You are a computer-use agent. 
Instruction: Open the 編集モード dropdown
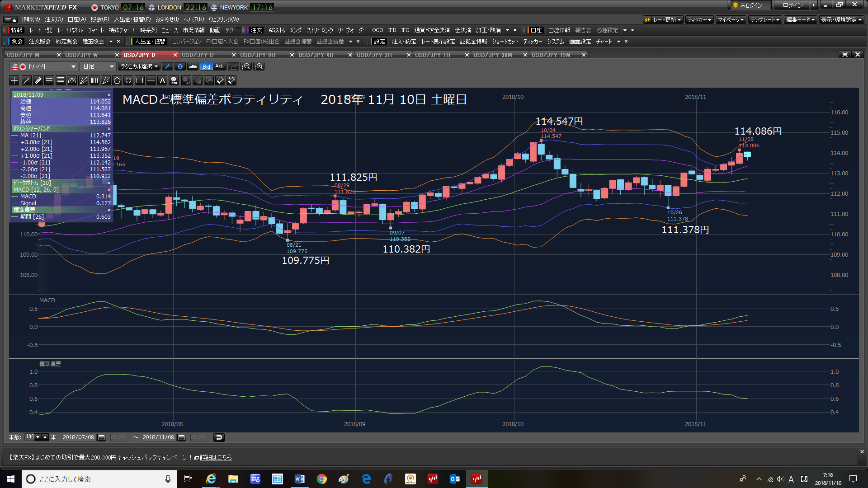pyautogui.click(x=800, y=19)
